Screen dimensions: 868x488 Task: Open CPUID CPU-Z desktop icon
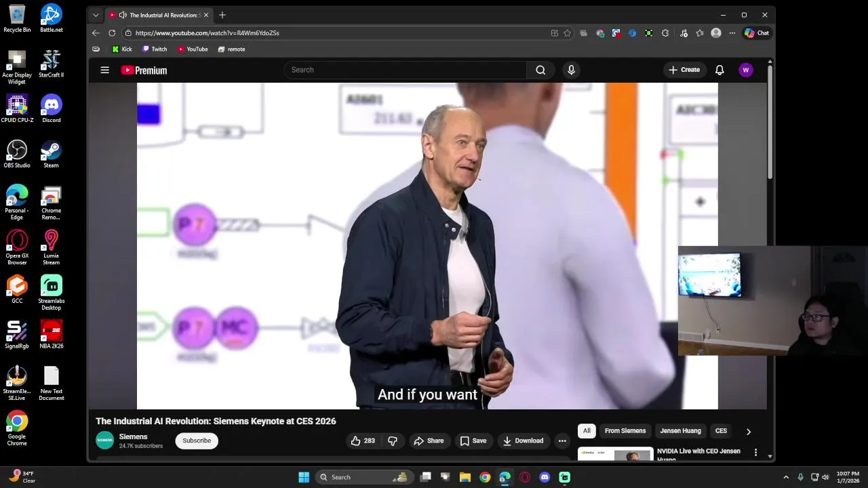(17, 108)
